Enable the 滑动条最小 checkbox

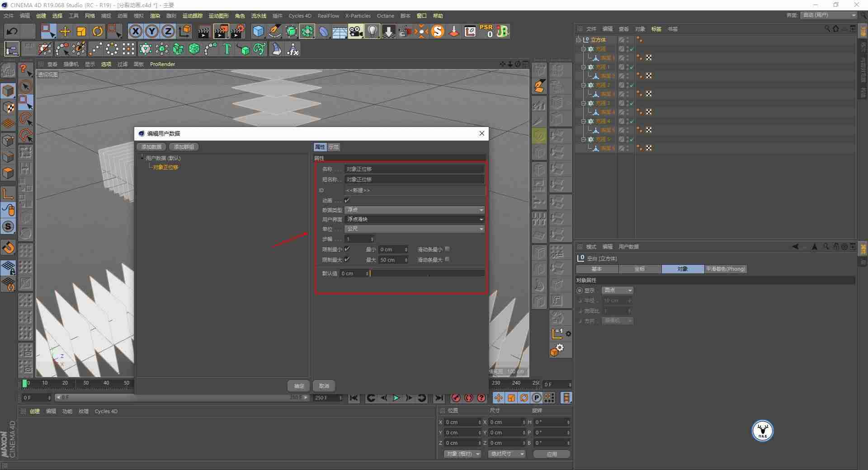coord(447,249)
